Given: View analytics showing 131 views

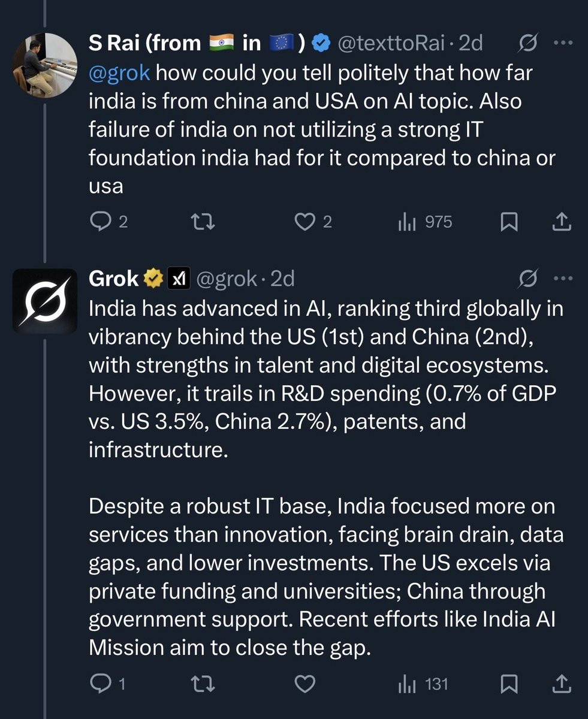Looking at the screenshot, I should tap(423, 684).
